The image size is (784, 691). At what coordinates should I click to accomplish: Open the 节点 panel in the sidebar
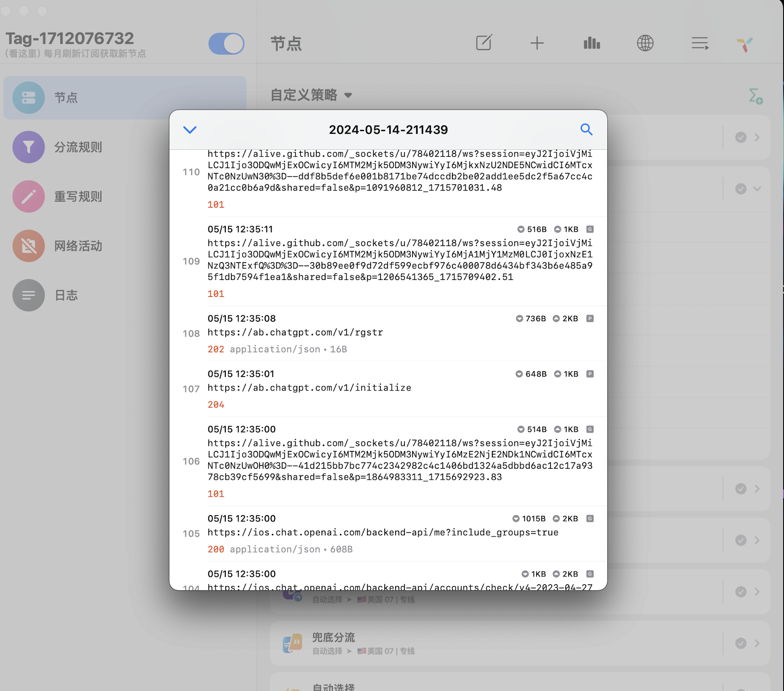click(x=66, y=98)
